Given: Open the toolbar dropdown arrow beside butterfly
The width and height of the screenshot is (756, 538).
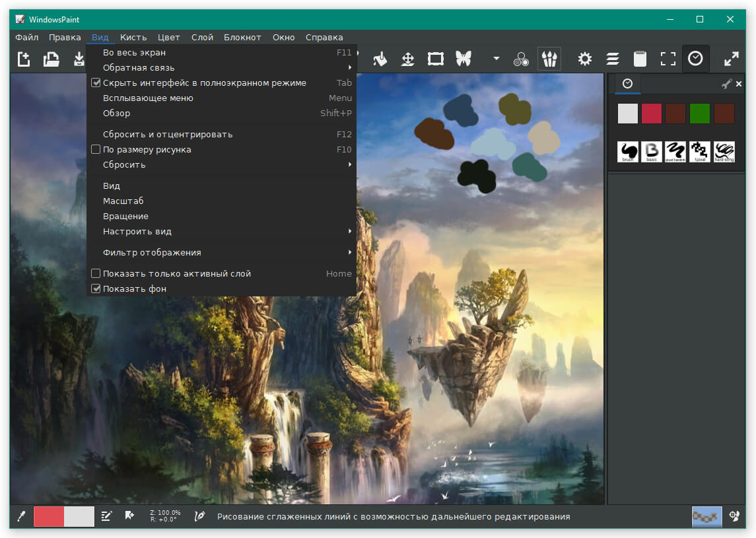Looking at the screenshot, I should coord(496,59).
